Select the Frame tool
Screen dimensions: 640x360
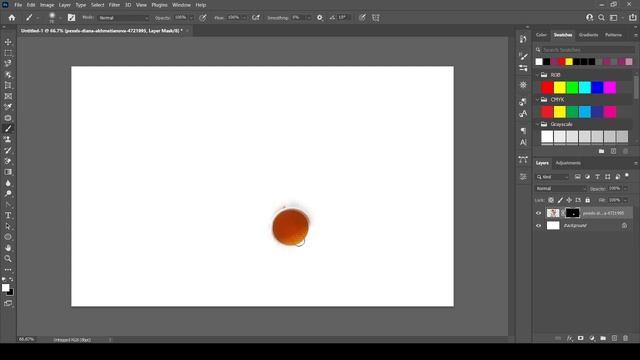(x=8, y=96)
